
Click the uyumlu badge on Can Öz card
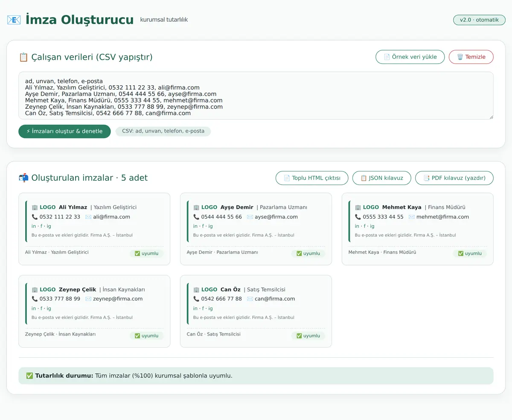click(308, 336)
